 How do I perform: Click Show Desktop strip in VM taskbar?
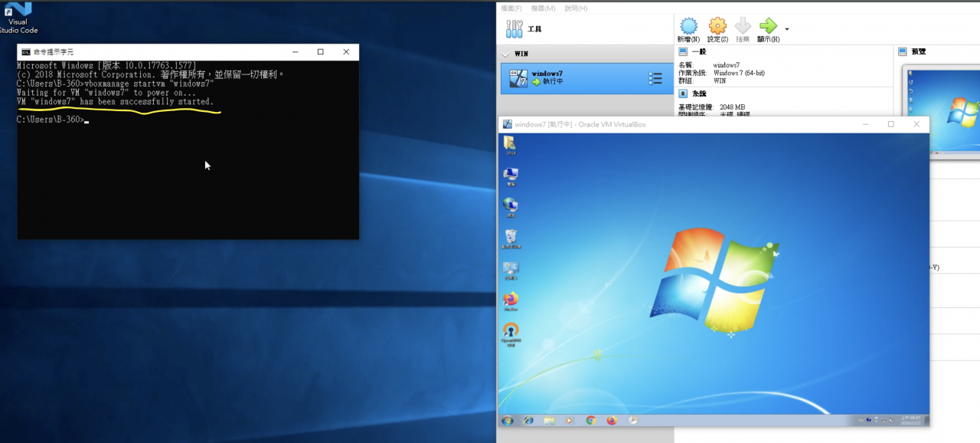click(927, 420)
